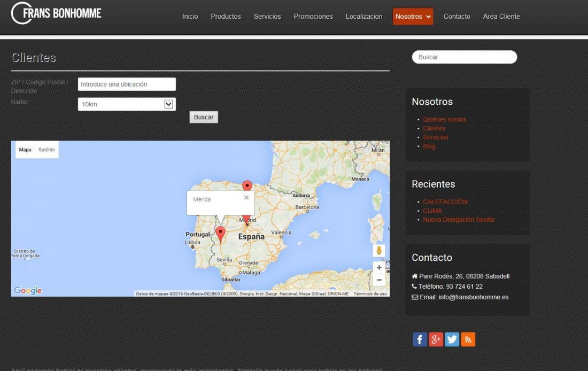588x371 pixels.
Task: Open the CLIMA recent post
Action: [432, 211]
